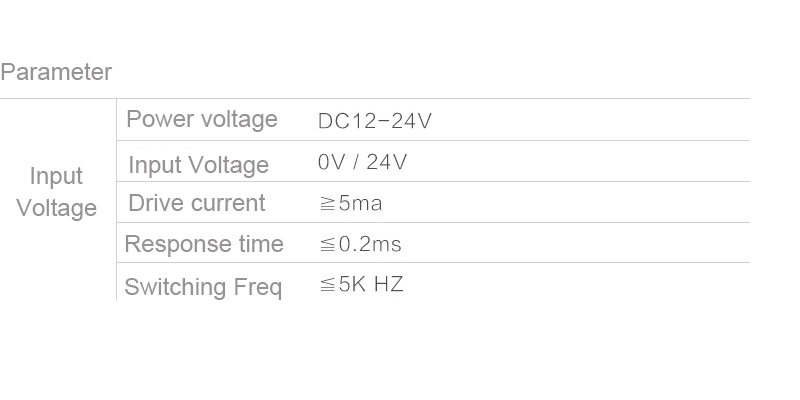
Task: Select the Response time label
Action: [x=204, y=244]
